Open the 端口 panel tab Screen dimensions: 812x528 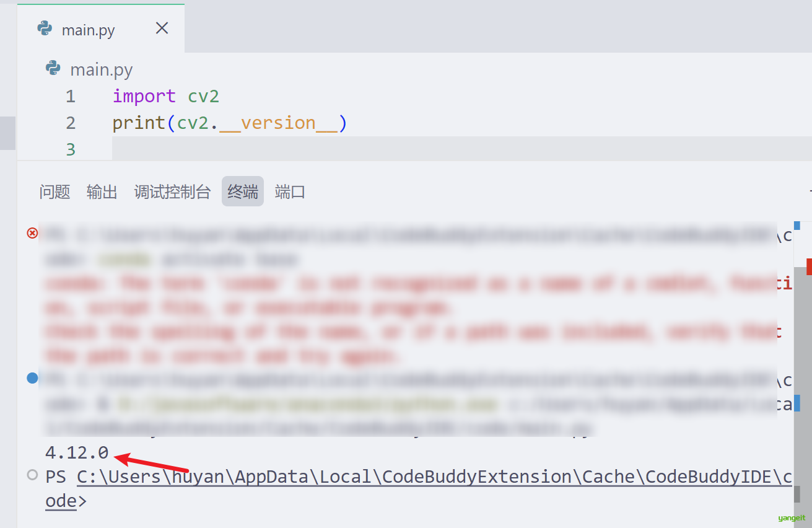click(290, 191)
